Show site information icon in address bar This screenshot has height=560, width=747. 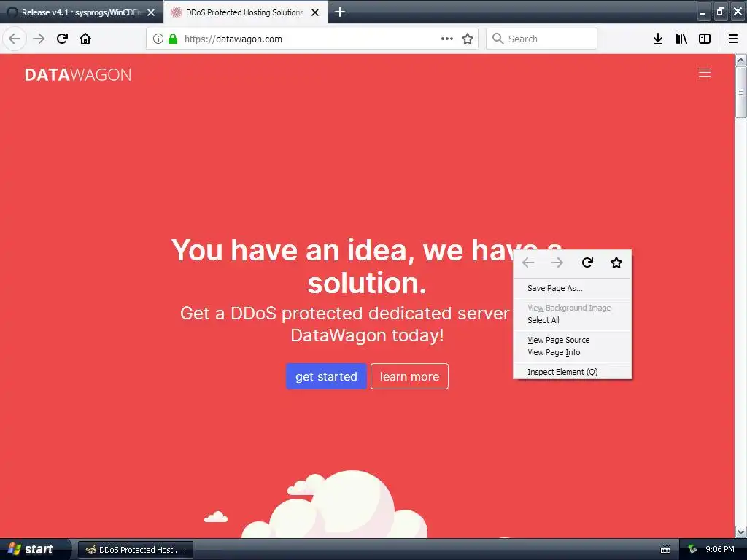pyautogui.click(x=158, y=39)
